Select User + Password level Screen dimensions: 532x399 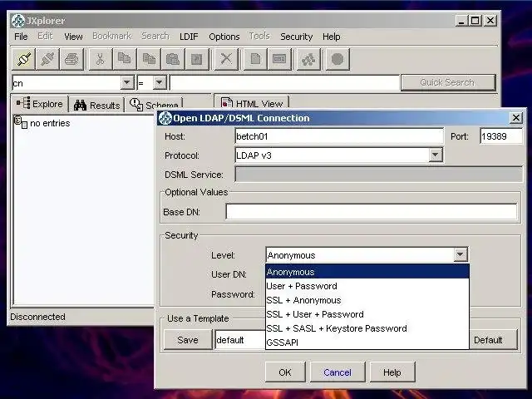367,286
